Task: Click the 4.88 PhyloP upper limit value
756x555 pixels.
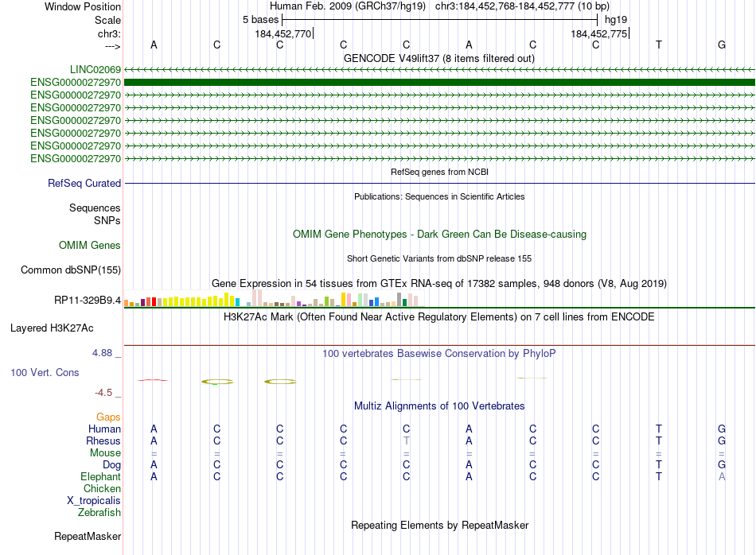Action: 102,353
